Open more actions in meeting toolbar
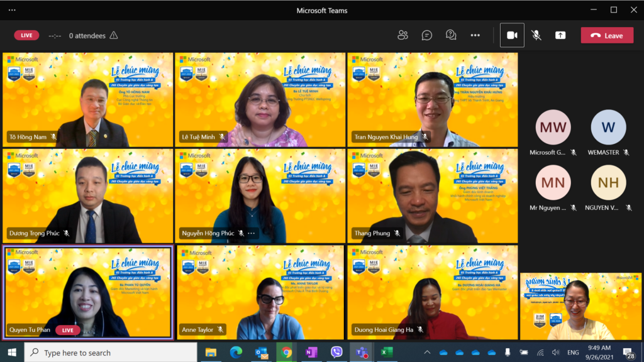644x362 pixels. click(475, 35)
